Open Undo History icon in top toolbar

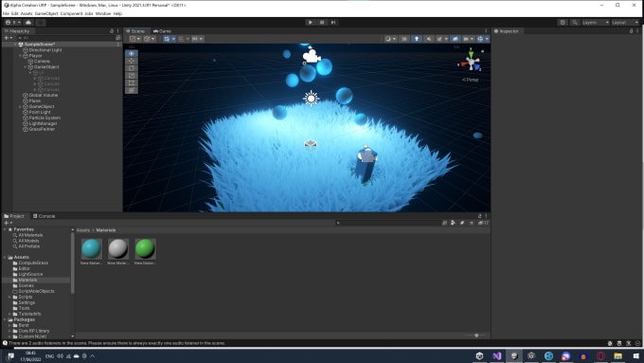[x=563, y=22]
